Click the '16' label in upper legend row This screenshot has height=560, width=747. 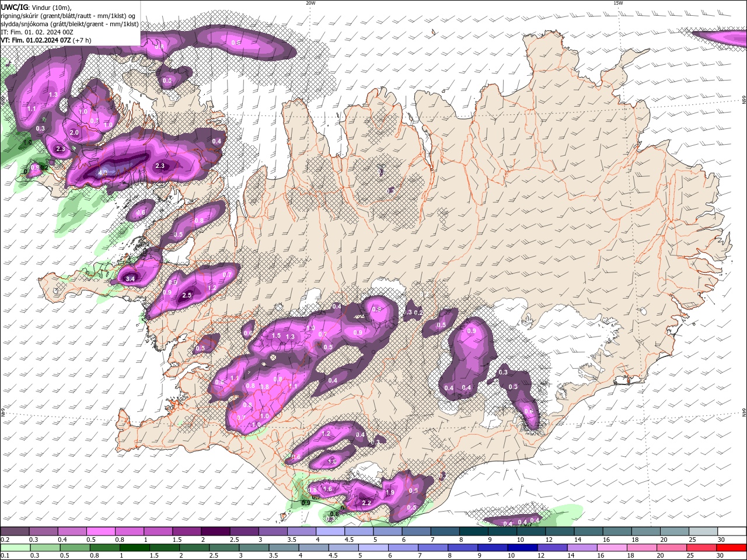click(606, 540)
